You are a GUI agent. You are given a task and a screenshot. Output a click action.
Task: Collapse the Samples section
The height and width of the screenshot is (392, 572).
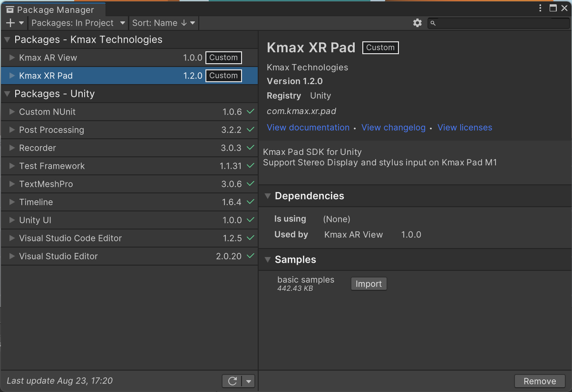tap(268, 259)
